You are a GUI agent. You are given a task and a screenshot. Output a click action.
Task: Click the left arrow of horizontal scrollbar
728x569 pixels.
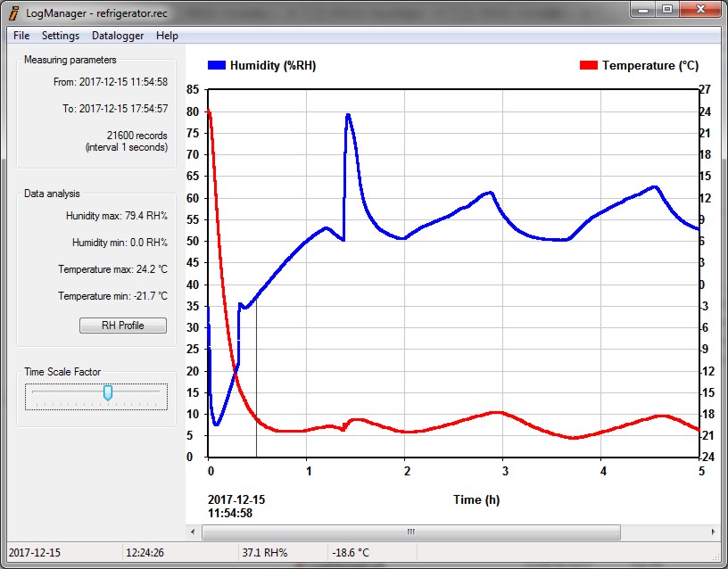coord(194,532)
